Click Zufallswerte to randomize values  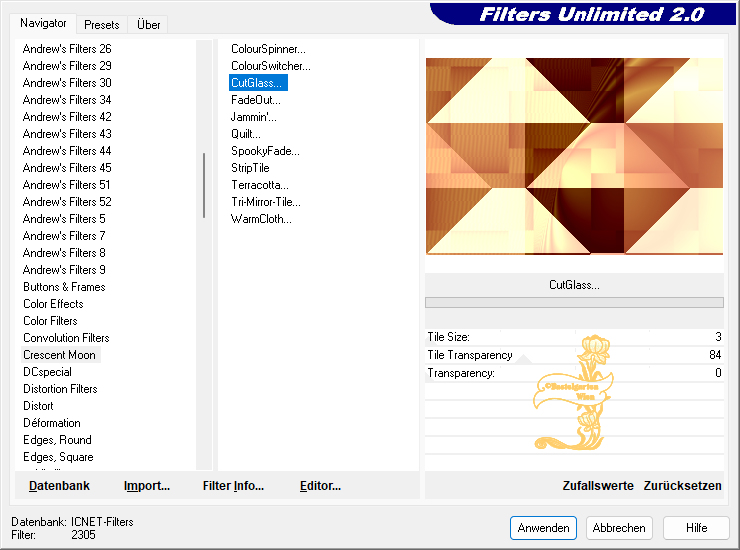[x=598, y=486]
